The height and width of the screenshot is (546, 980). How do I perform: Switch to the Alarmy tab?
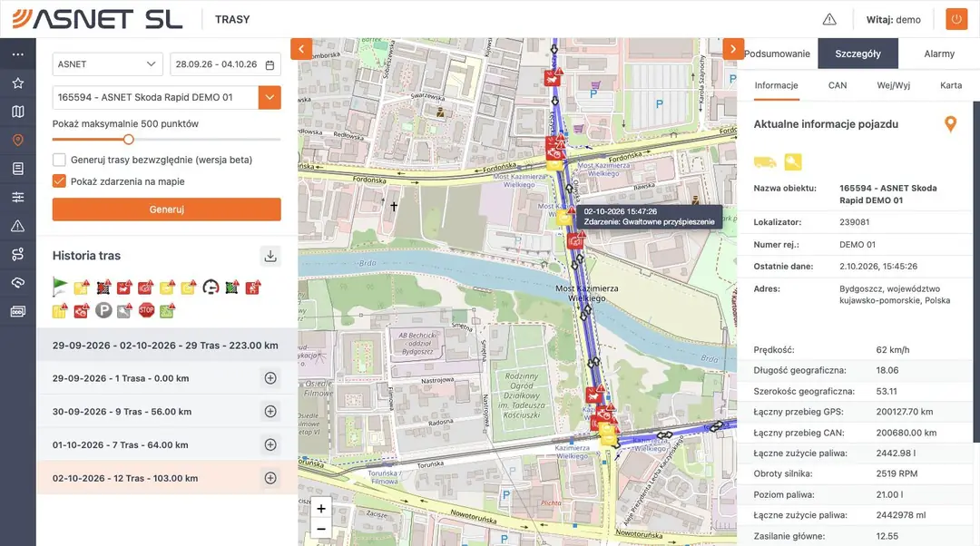[x=939, y=54]
